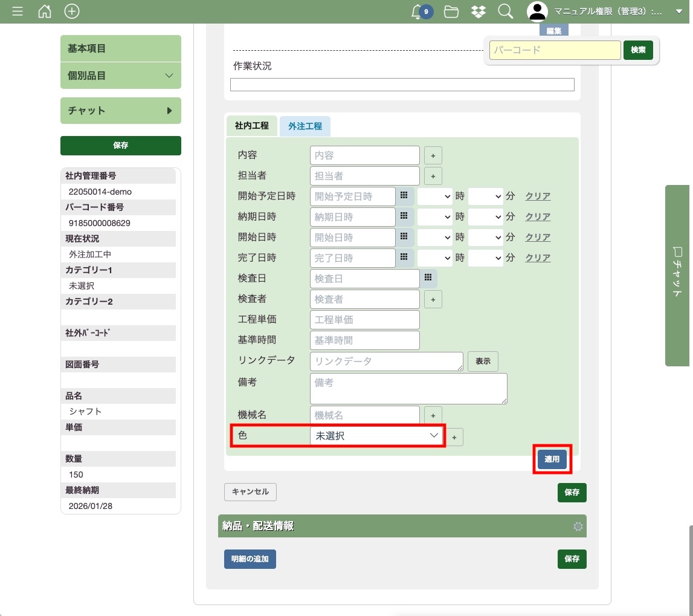
Task: Click クリア link for 完了日時
Action: tap(538, 258)
